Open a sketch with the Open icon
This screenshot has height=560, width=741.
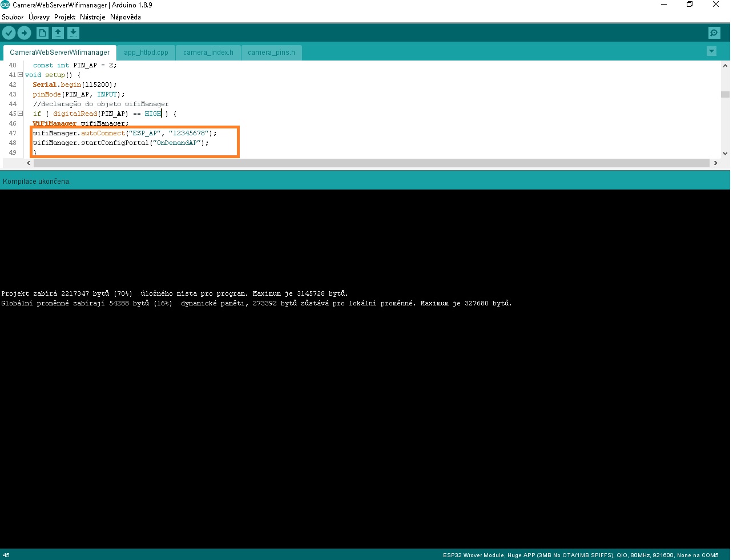58,33
